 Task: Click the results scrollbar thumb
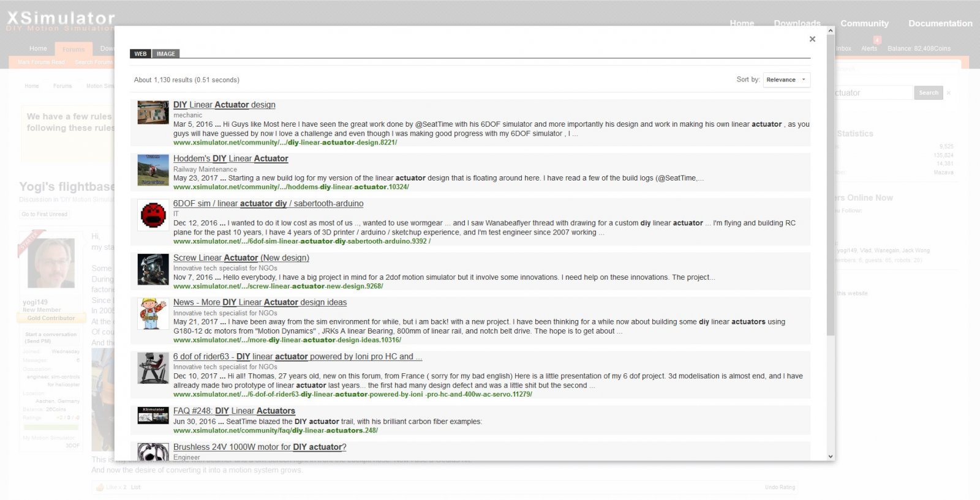tap(831, 185)
